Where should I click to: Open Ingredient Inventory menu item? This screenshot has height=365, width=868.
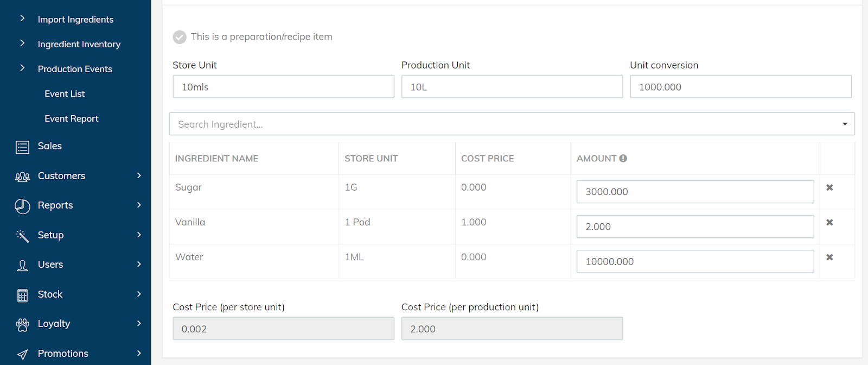tap(79, 44)
